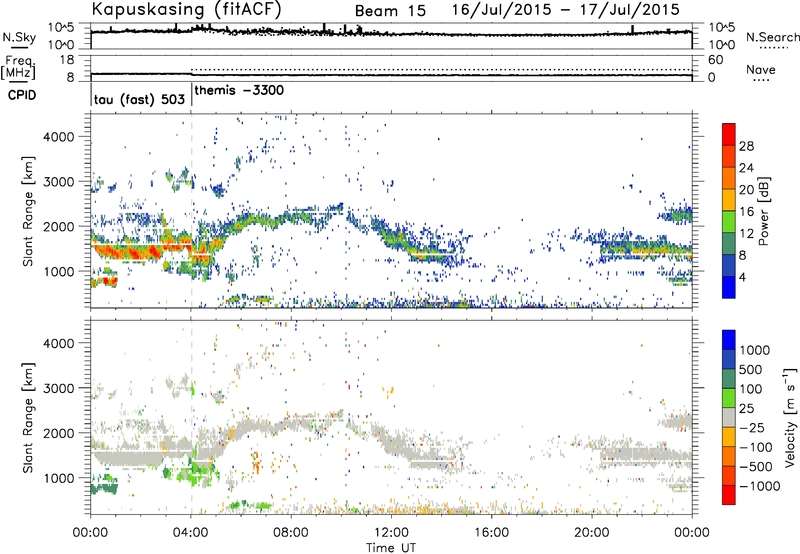
Task: Click the red top segment of Power colorbar
Action: pos(729,134)
